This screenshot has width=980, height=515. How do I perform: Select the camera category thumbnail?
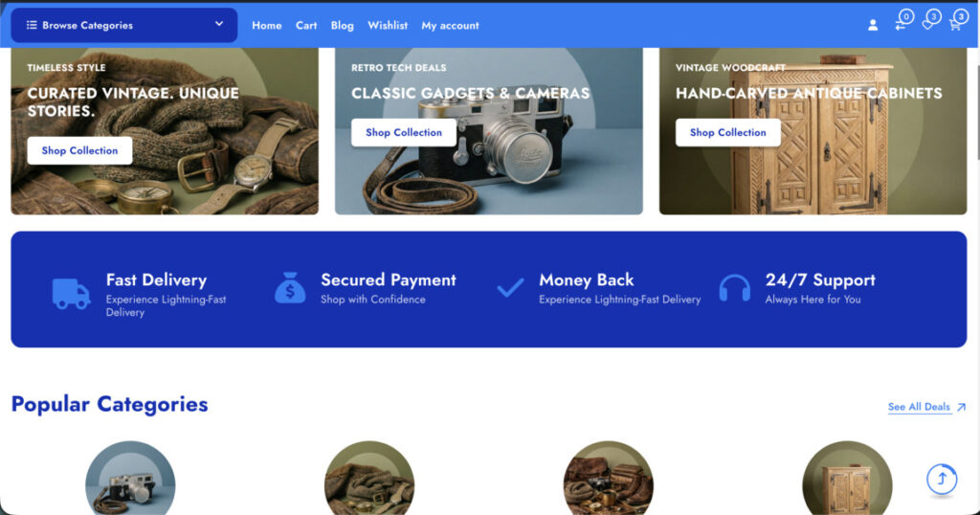pos(130,478)
